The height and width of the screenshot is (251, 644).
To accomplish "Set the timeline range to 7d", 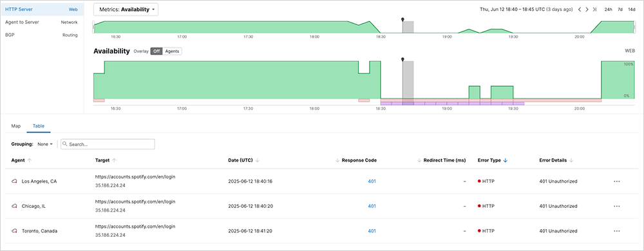I will (x=620, y=10).
